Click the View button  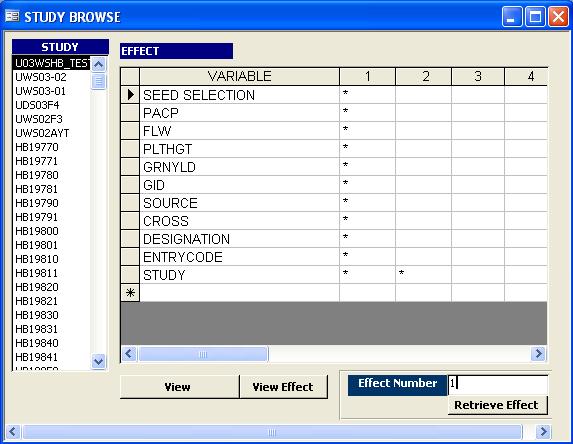(179, 387)
